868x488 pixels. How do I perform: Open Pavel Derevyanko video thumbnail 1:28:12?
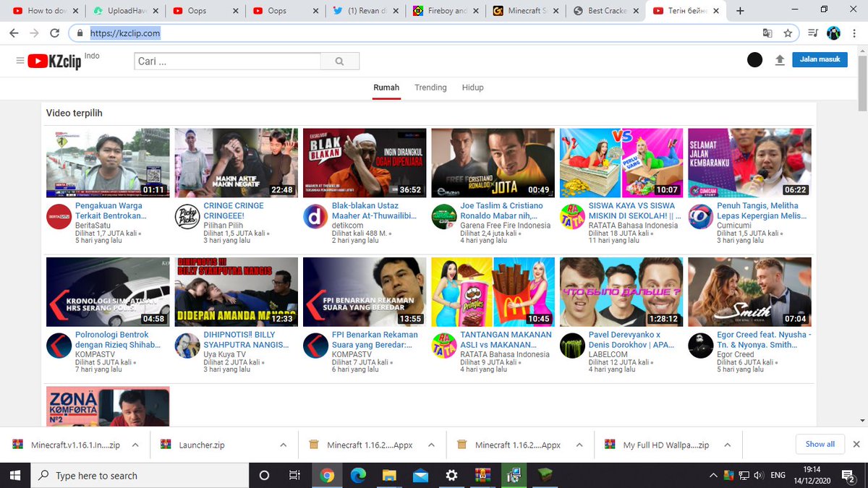(x=621, y=291)
